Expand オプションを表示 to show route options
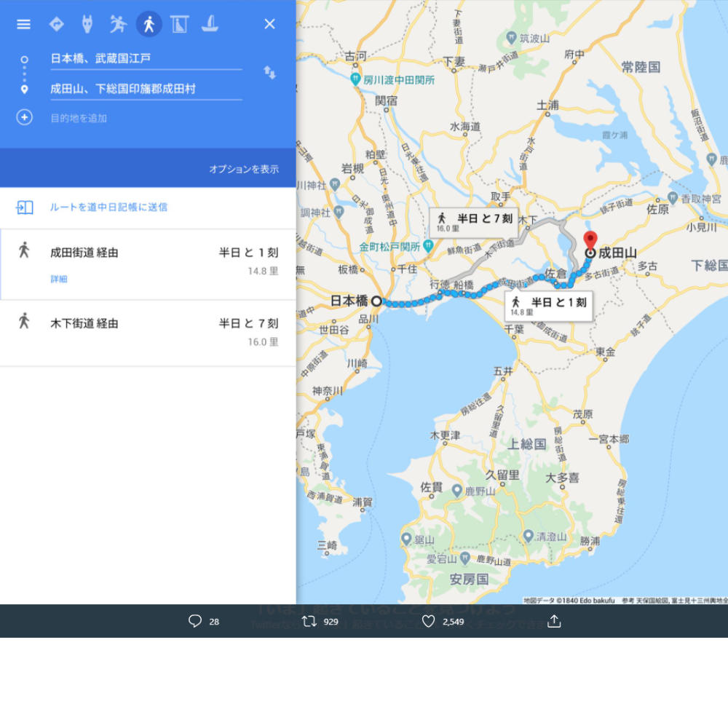Screen dimensions: 728x728 245,167
